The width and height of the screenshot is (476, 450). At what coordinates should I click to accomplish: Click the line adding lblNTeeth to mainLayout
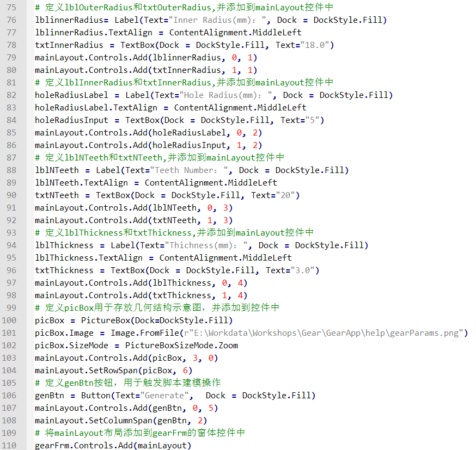click(134, 208)
